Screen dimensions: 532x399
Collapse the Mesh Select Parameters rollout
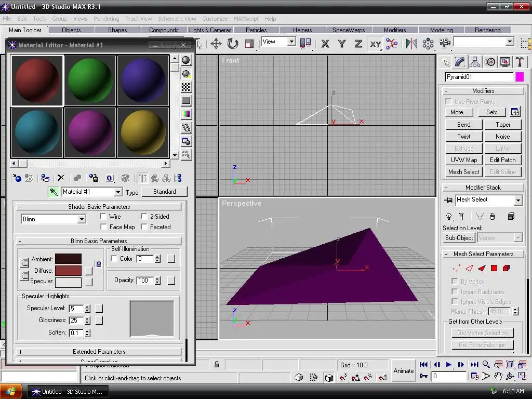point(483,254)
